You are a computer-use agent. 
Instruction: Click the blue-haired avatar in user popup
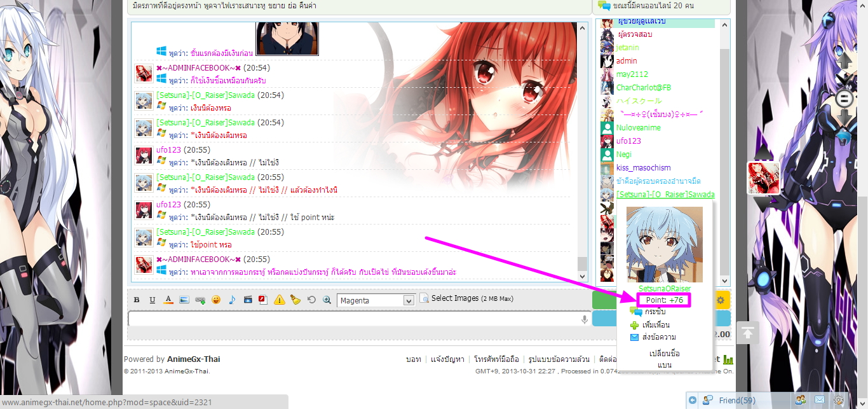click(665, 244)
